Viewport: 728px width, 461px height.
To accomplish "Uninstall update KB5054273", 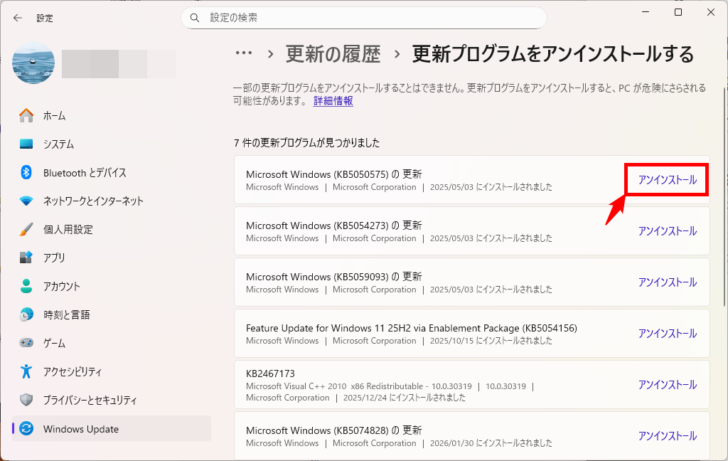I will (x=667, y=231).
